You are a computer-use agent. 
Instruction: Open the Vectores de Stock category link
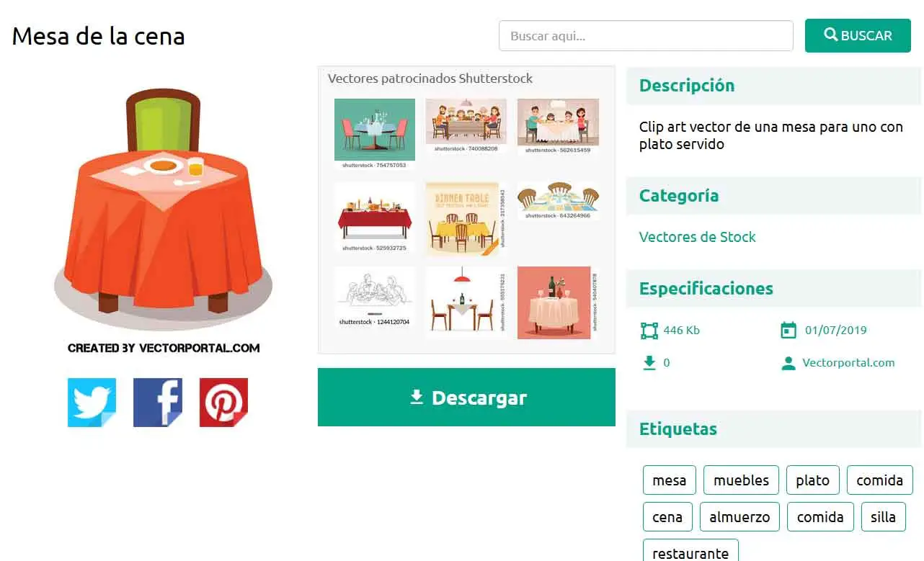697,237
